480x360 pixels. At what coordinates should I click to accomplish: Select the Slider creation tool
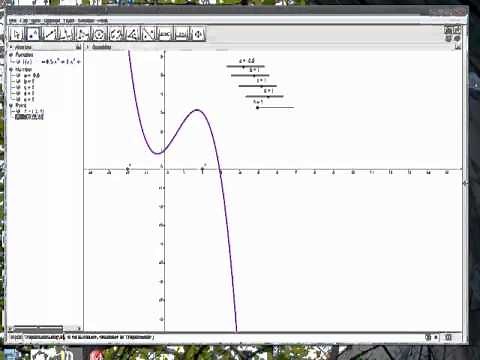(x=182, y=34)
